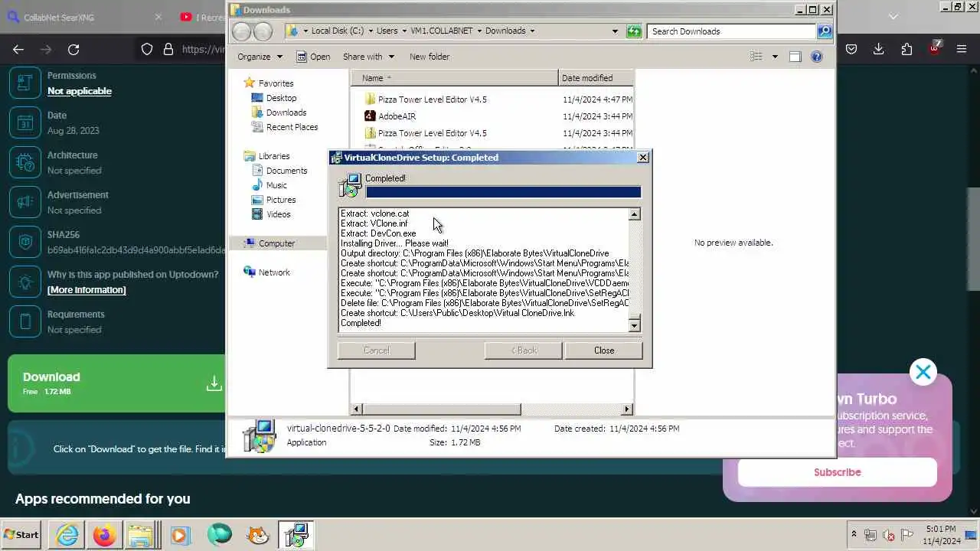Refresh the Downloads folder address

pos(633,31)
